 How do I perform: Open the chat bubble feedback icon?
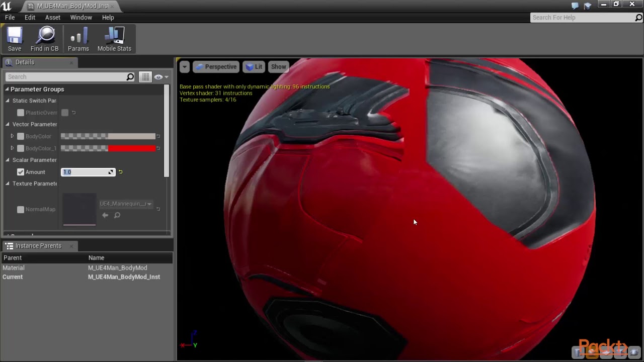[575, 6]
